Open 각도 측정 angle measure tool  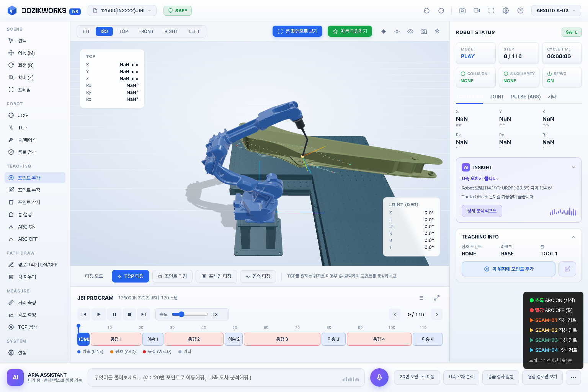35,315
